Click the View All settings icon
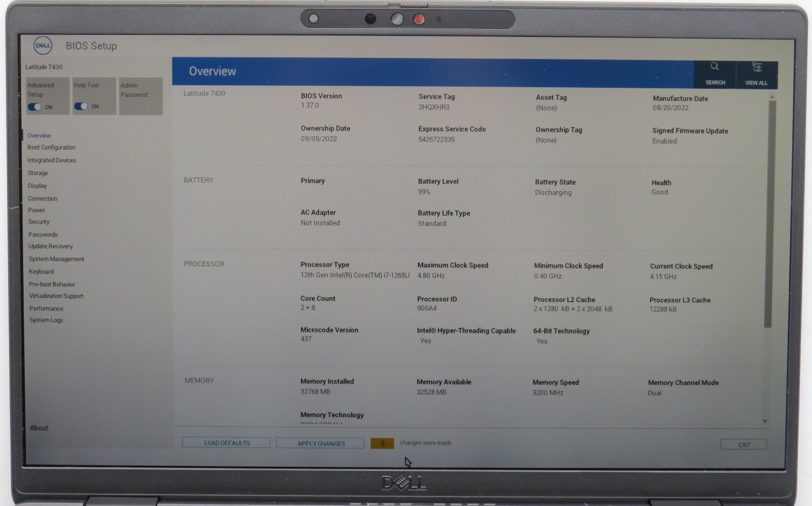812x506 pixels. point(757,68)
